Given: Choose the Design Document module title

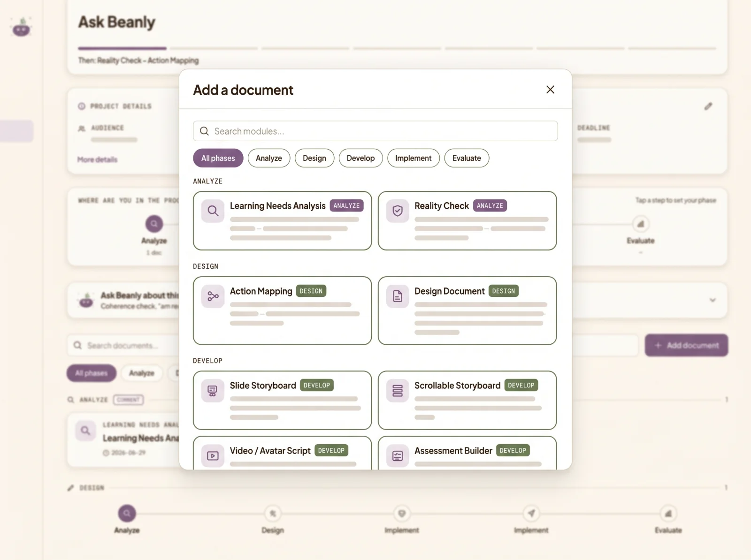Looking at the screenshot, I should point(449,291).
